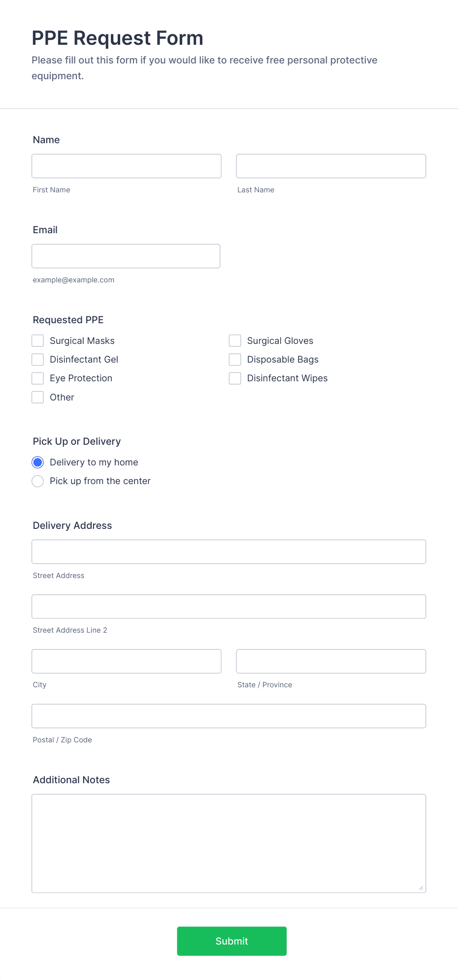Check the Surgical Gloves checkbox
The width and height of the screenshot is (458, 980).
pos(234,340)
